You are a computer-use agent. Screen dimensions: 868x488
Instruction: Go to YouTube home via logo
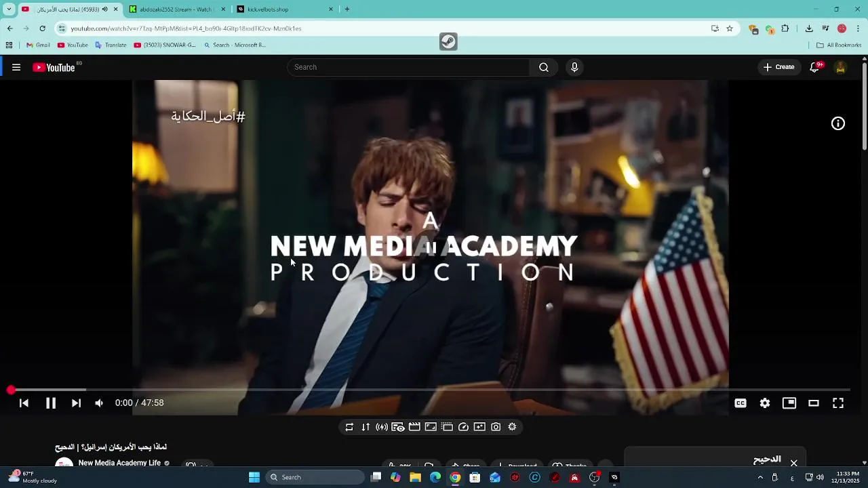(54, 67)
